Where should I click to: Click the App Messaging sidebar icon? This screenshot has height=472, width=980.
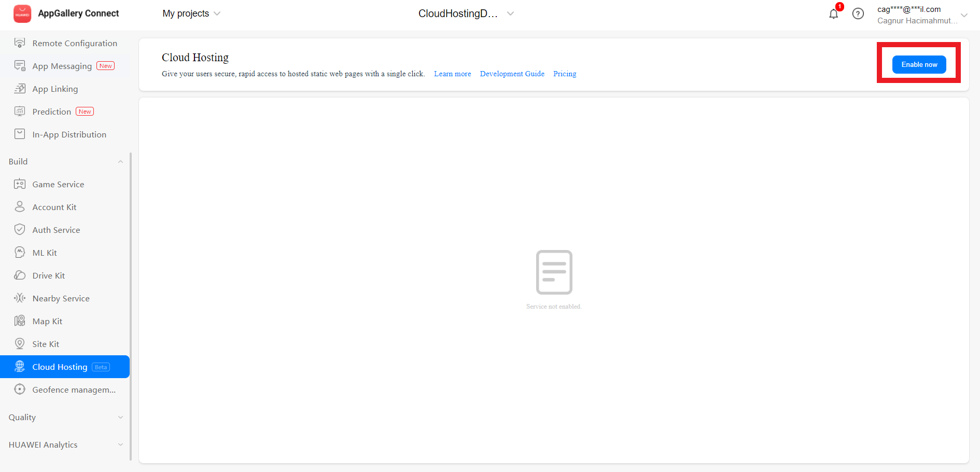tap(20, 66)
